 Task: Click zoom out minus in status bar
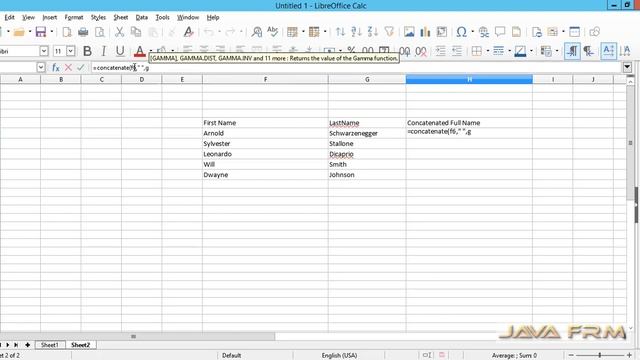coord(571,356)
